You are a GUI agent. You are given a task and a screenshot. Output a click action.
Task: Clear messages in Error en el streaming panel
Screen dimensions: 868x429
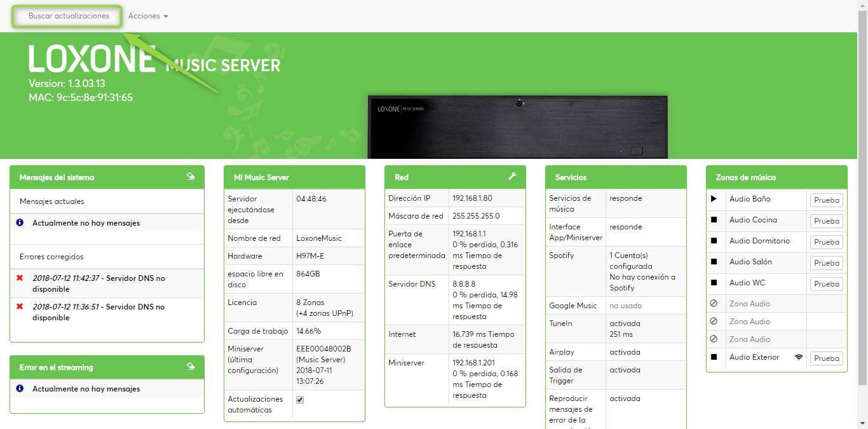(191, 367)
